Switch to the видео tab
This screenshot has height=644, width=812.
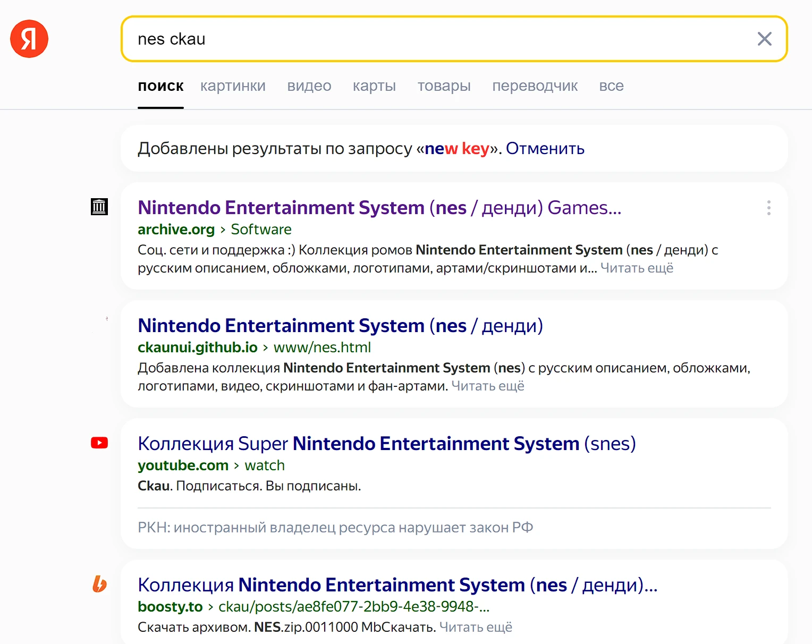[x=309, y=86]
